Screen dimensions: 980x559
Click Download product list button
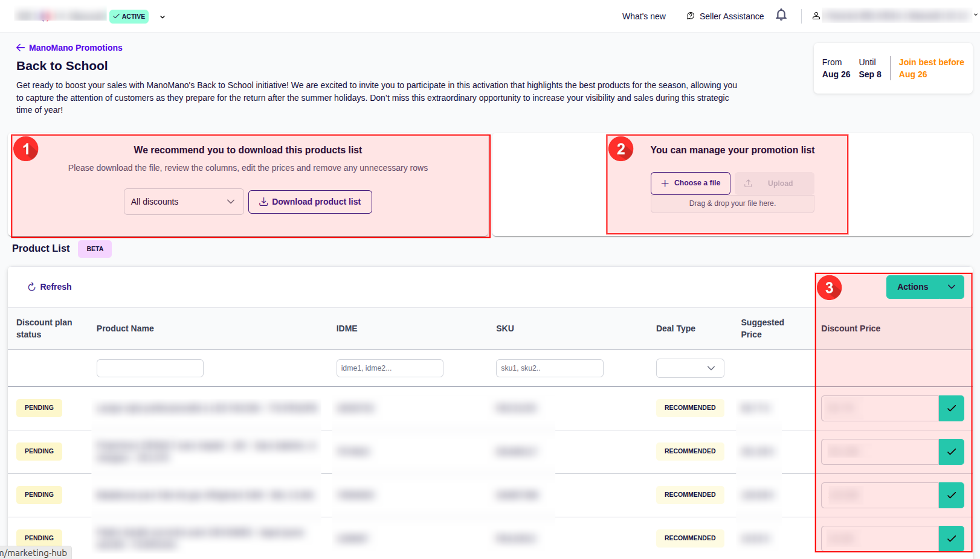point(310,202)
